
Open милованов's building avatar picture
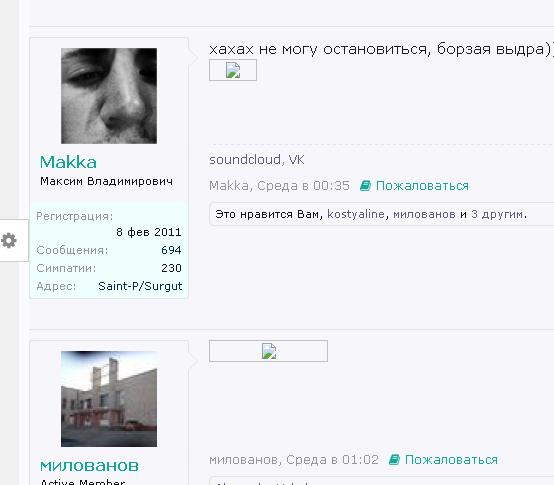pyautogui.click(x=109, y=399)
